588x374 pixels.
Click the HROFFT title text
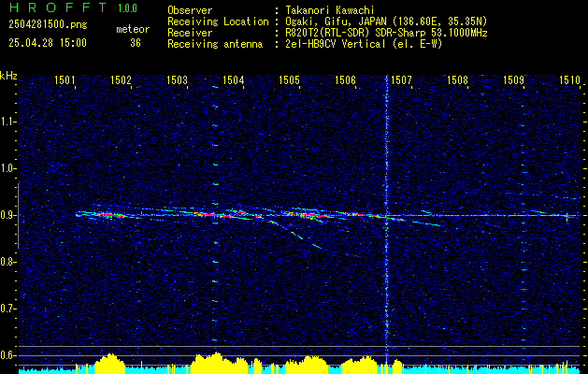click(58, 7)
